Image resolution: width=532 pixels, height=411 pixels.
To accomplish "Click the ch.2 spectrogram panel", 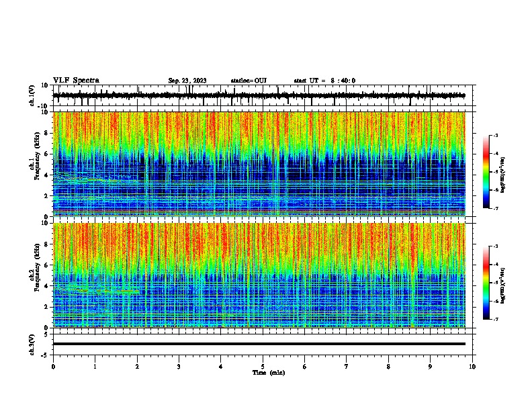I will (x=259, y=275).
